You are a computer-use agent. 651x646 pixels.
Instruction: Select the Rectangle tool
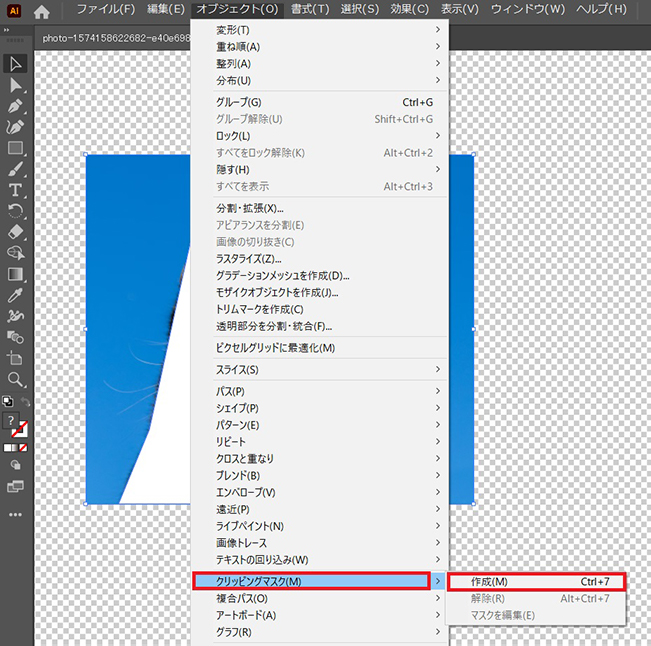pyautogui.click(x=15, y=148)
